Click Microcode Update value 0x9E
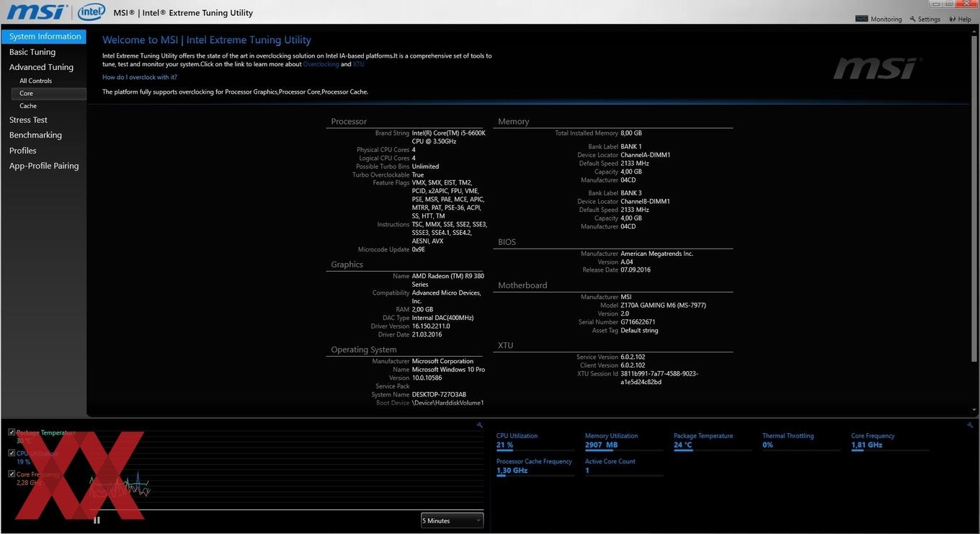 point(418,249)
